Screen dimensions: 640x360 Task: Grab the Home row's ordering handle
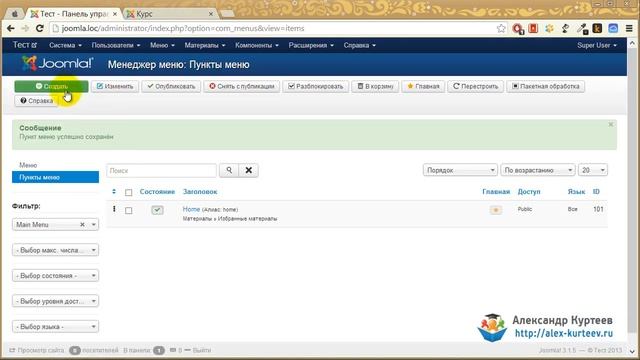coord(114,209)
